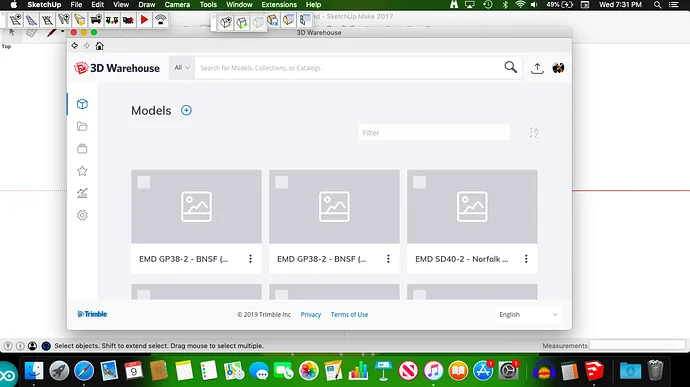Open the user profile avatar

point(558,68)
